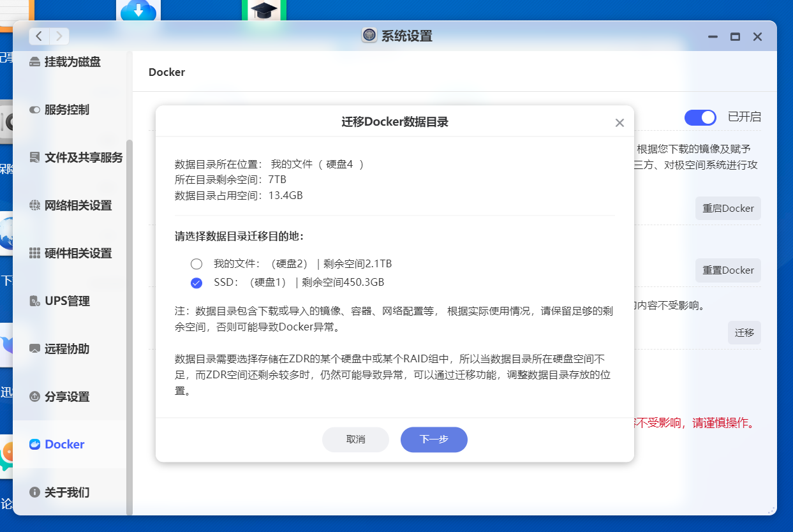This screenshot has height=532, width=793.
Task: Click the 重置Docker button
Action: (728, 270)
